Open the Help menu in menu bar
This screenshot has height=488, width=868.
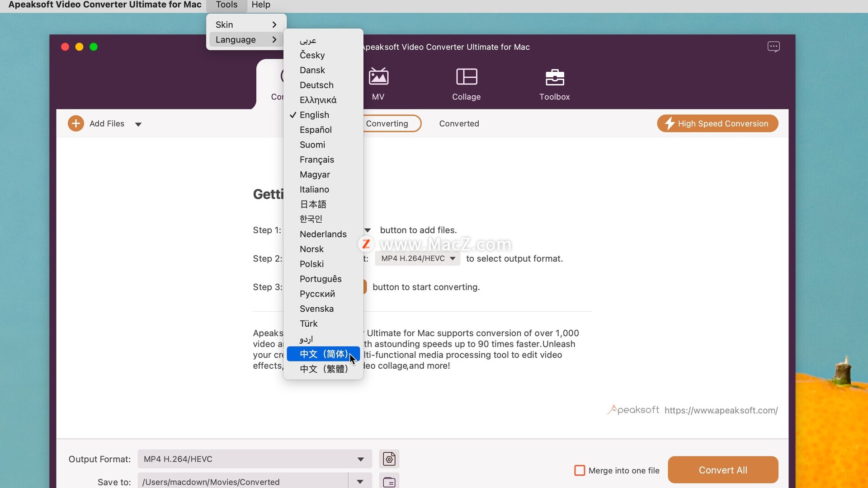(261, 5)
